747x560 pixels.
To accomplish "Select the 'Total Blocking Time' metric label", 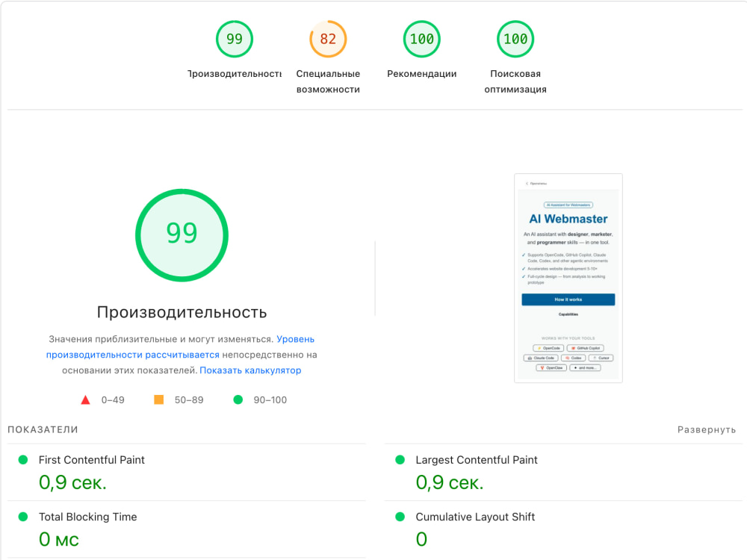I will [87, 517].
